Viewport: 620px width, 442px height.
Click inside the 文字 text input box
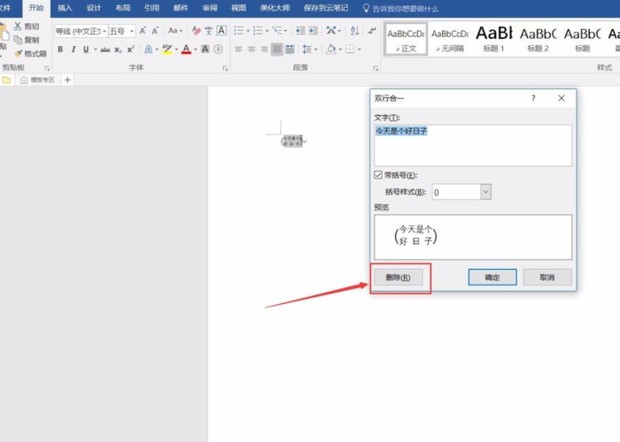point(473,145)
